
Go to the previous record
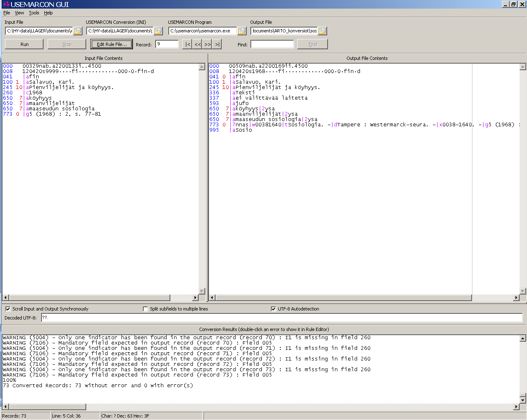[197, 44]
